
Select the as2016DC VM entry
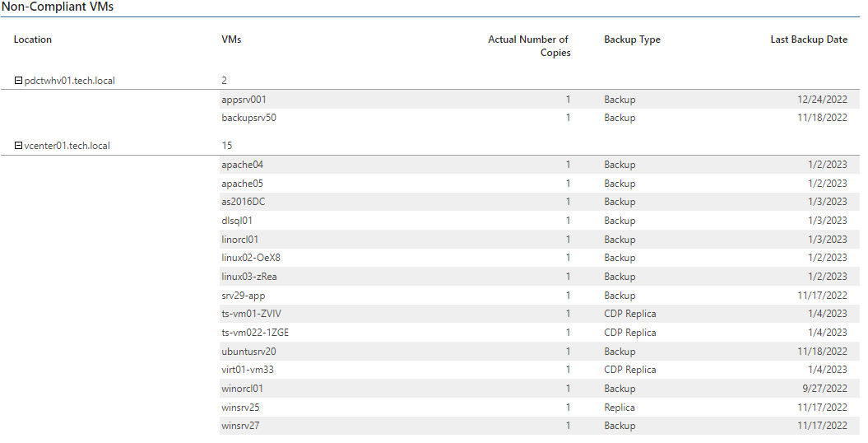pos(243,202)
